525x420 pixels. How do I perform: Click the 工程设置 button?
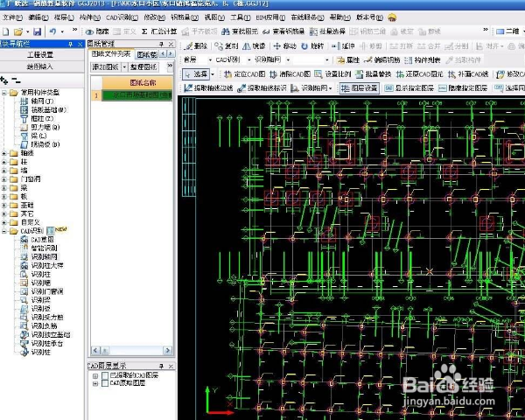point(40,55)
